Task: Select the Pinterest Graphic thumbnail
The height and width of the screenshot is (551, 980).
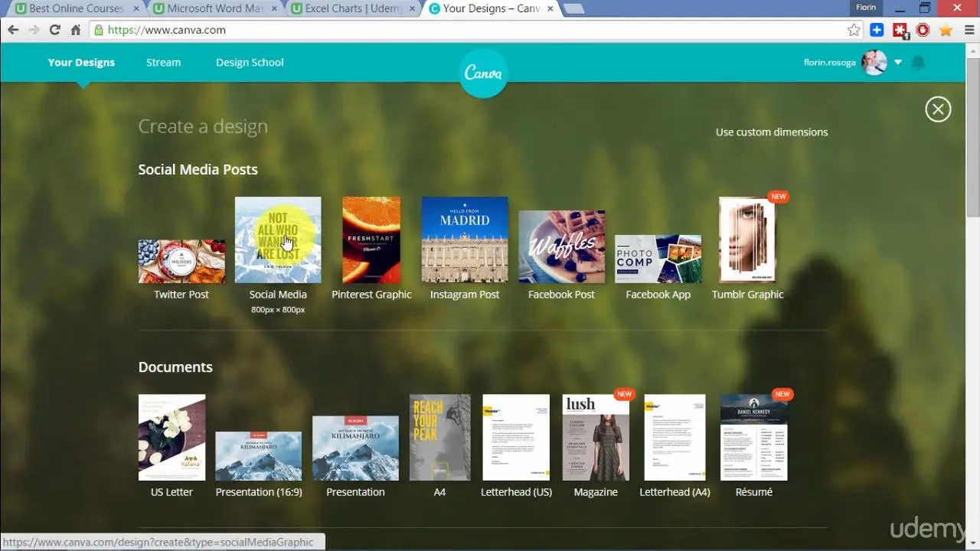Action: [371, 240]
